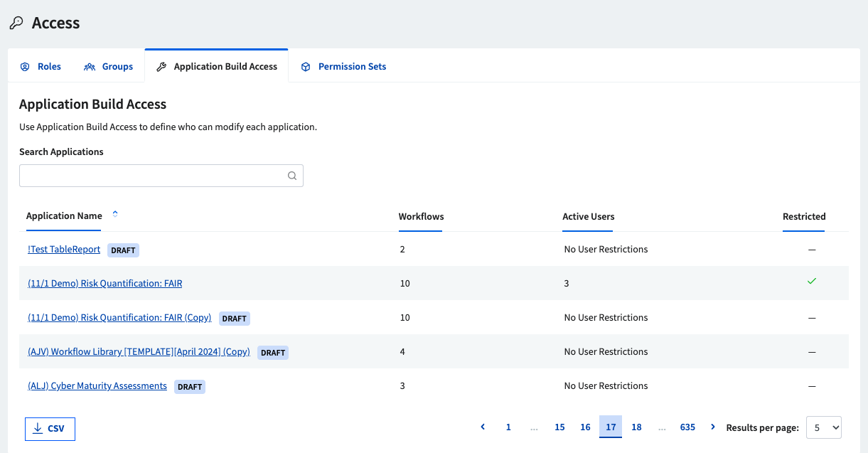Click the key icon beside Access title
Image resolution: width=868 pixels, height=453 pixels.
[x=16, y=23]
